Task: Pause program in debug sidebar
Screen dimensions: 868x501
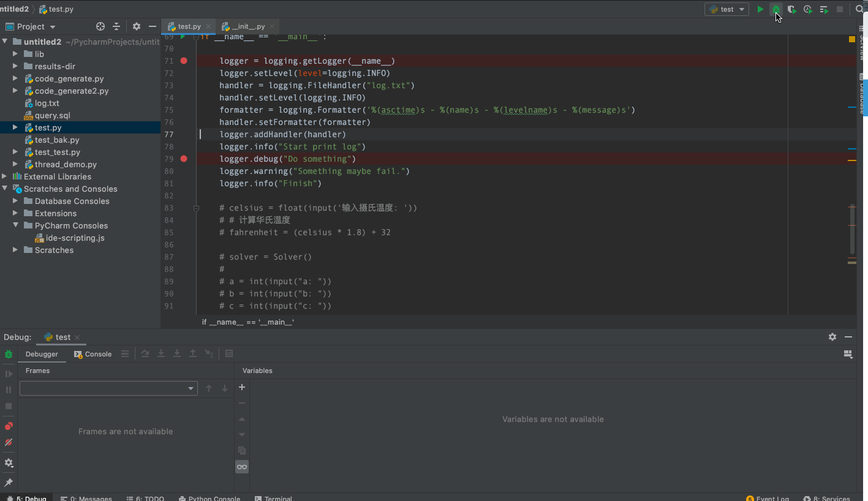Action: coord(9,390)
